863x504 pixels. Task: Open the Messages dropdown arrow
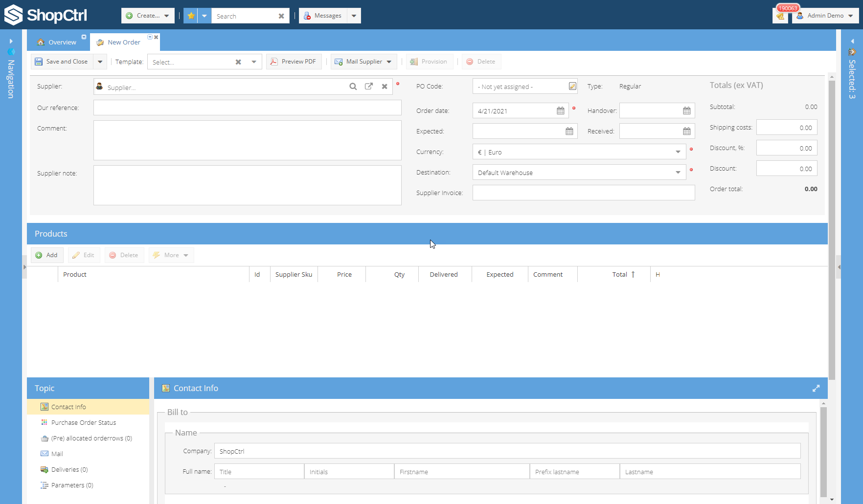click(354, 16)
